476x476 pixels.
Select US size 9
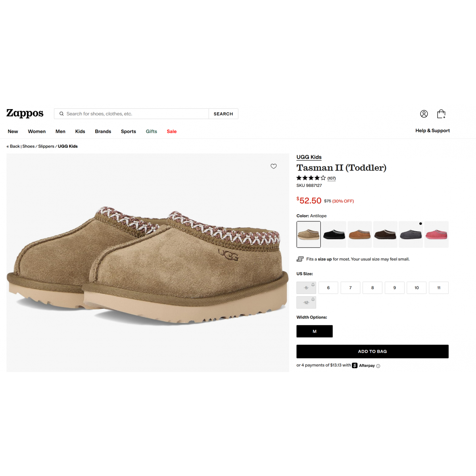tap(395, 288)
